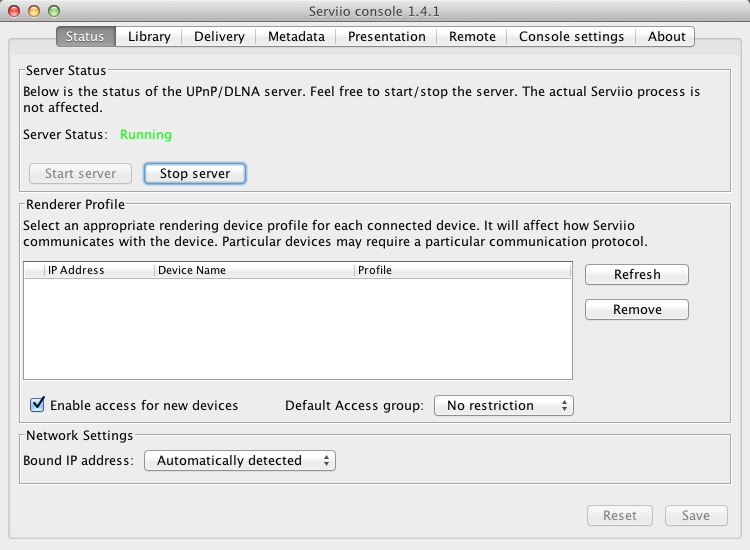Expand the Default Access group dropdown

(x=503, y=405)
